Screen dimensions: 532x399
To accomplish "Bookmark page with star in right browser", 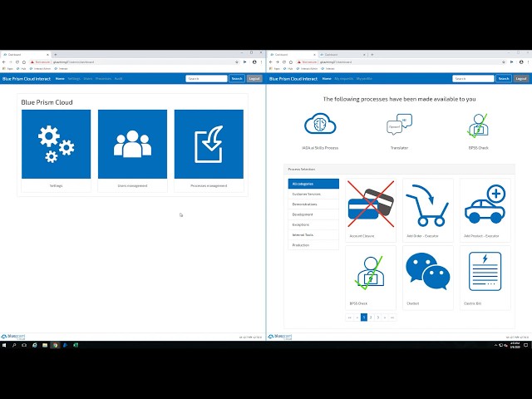I will 503,62.
